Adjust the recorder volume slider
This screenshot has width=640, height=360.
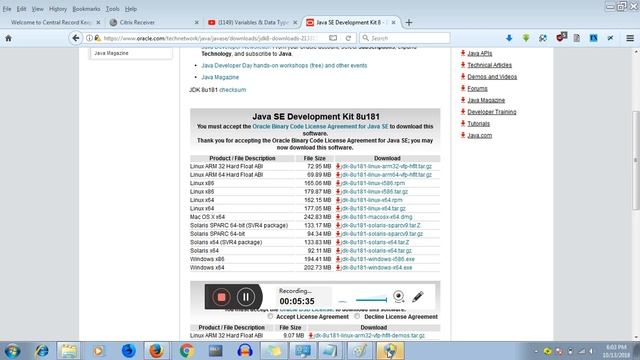click(x=371, y=300)
